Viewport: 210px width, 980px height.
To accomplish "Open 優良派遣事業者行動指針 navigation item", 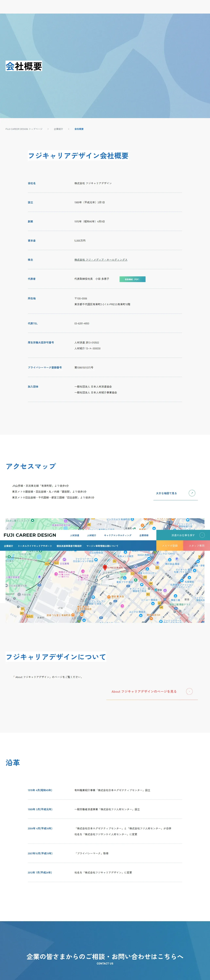I will (69, 546).
